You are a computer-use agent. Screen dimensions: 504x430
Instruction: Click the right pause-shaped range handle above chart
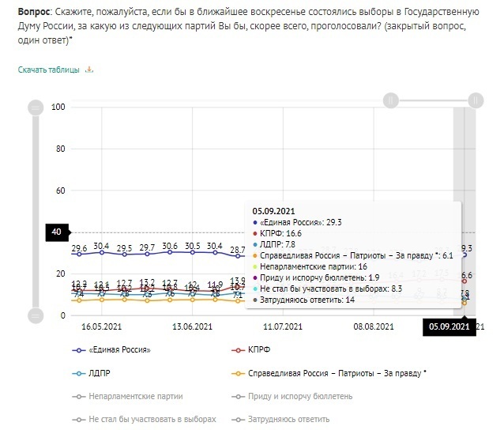475,100
